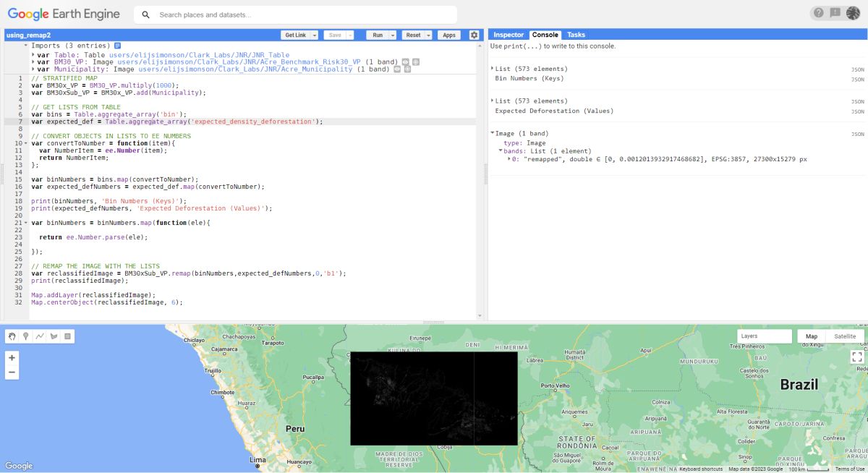Click the locate icon for Municipality import
The height and width of the screenshot is (473, 868).
pos(407,69)
